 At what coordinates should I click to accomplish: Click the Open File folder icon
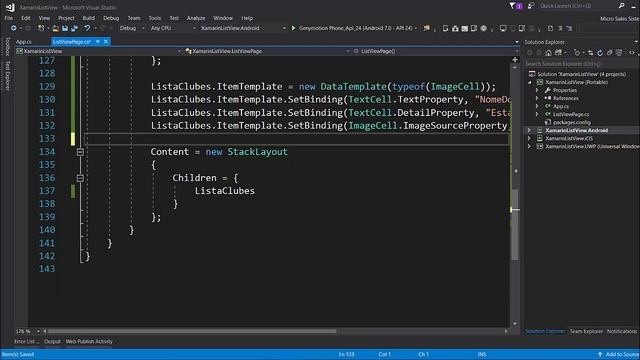coord(56,28)
